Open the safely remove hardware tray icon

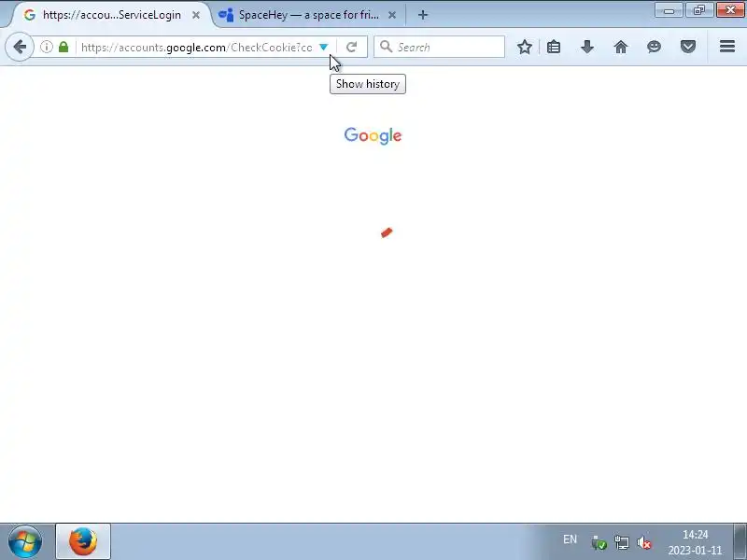[599, 542]
